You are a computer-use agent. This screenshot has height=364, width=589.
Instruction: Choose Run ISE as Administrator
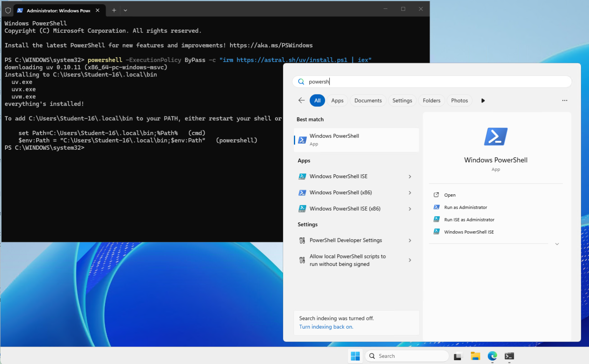pyautogui.click(x=469, y=220)
